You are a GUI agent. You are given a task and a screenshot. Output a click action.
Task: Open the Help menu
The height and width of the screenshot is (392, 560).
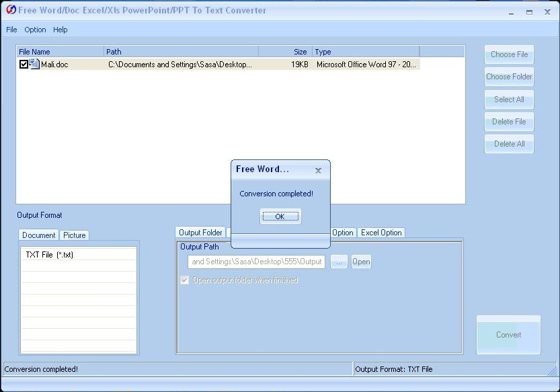click(60, 30)
